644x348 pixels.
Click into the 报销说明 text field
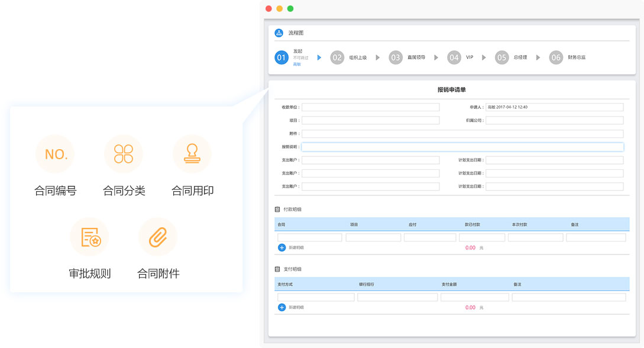tap(462, 147)
